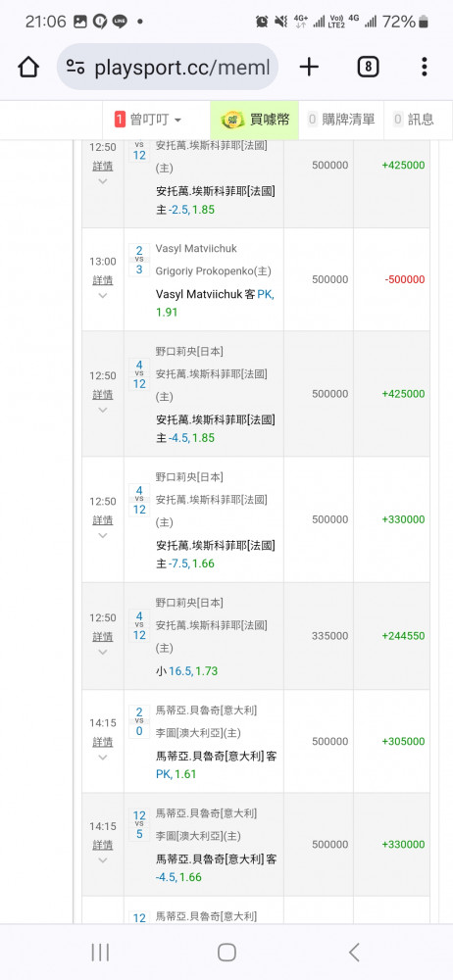
Task: Expand chevron under 14:15 PK 1.61 row
Action: click(103, 758)
